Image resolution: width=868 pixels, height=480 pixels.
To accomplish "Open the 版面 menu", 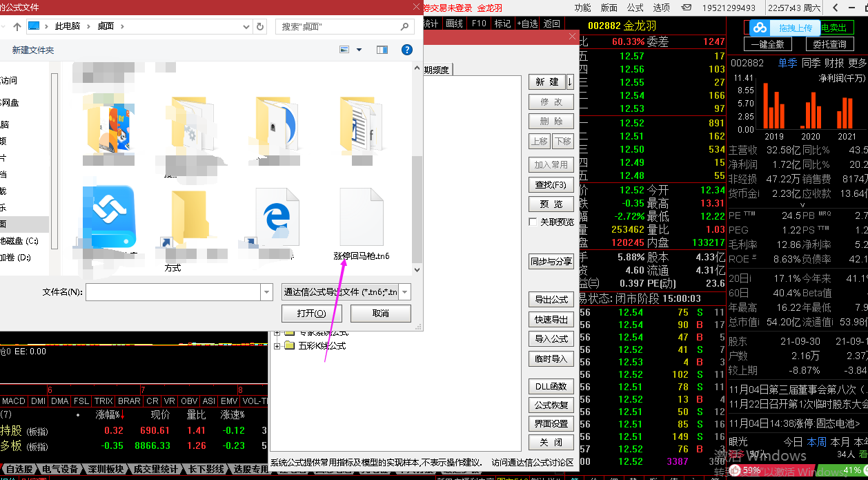I will click(x=609, y=8).
